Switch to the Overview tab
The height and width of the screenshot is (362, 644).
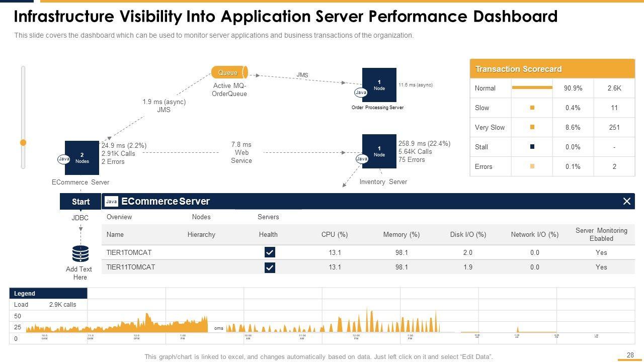click(x=119, y=217)
